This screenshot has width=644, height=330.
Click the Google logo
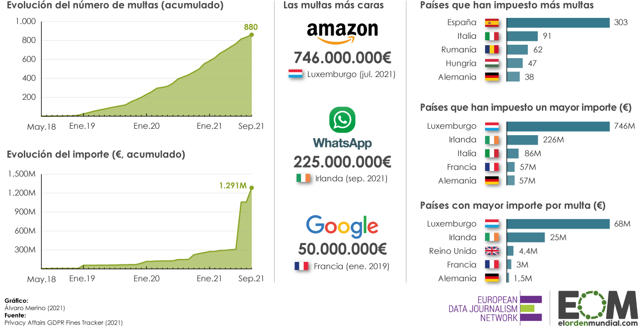342,227
